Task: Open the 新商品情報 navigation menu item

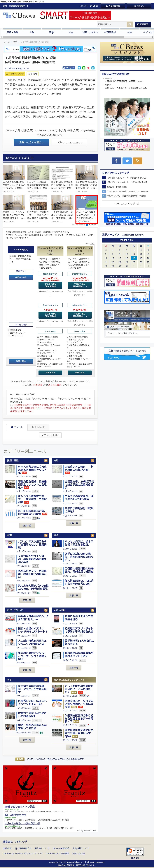Action: (110, 32)
